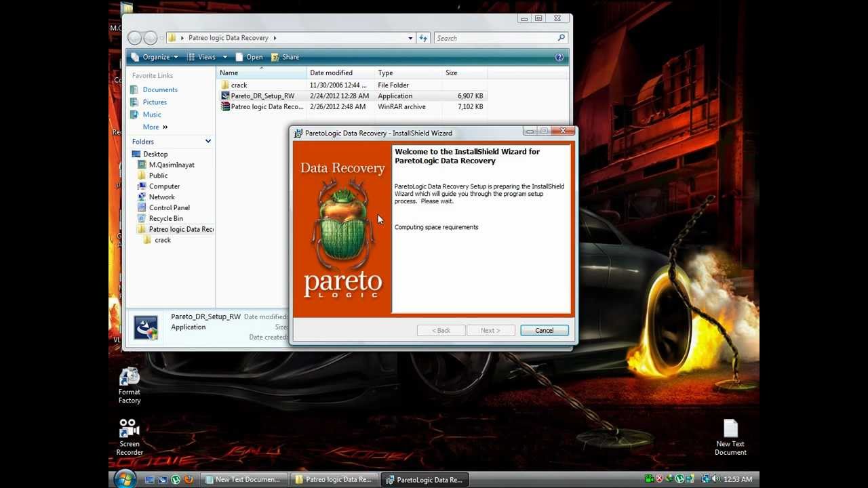
Task: Open the Format Factory desktop shortcut
Action: coord(130,386)
